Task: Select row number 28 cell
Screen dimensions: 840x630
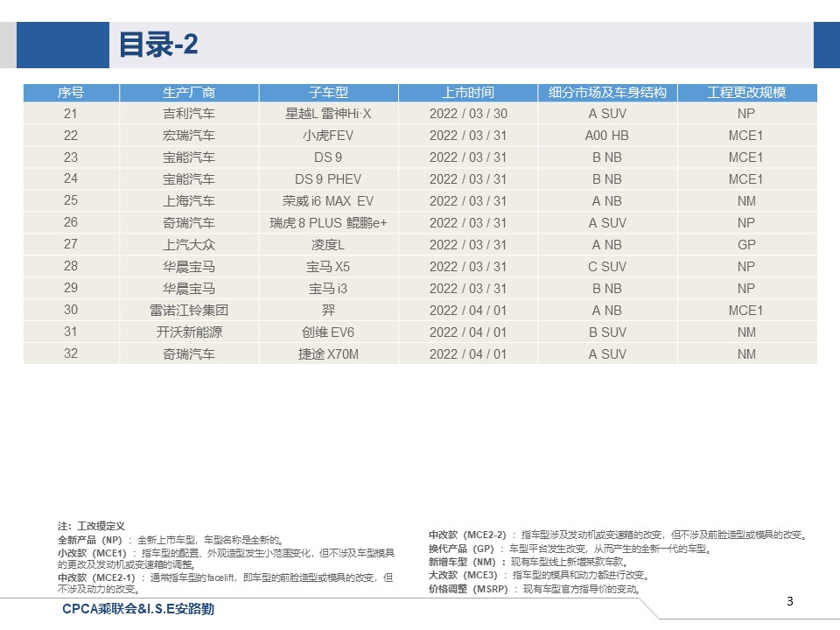Action: click(x=71, y=267)
